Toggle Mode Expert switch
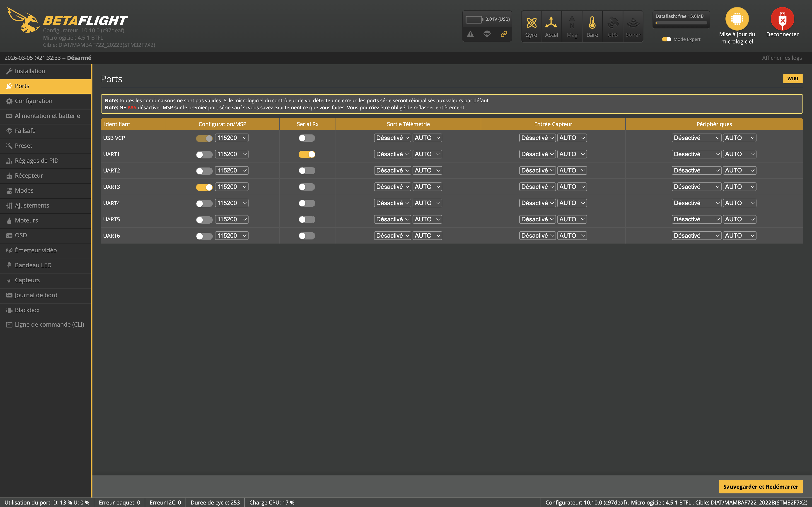This screenshot has height=507, width=812. click(x=666, y=39)
